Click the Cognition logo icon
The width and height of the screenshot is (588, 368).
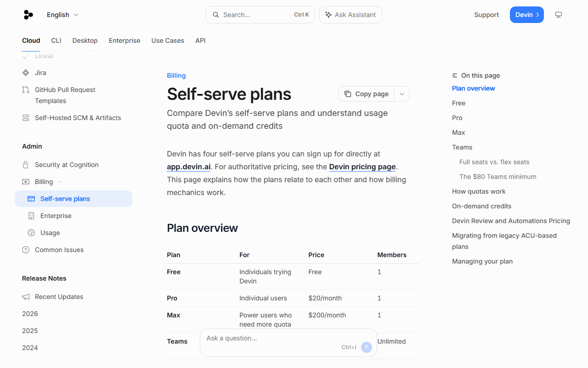click(x=28, y=15)
